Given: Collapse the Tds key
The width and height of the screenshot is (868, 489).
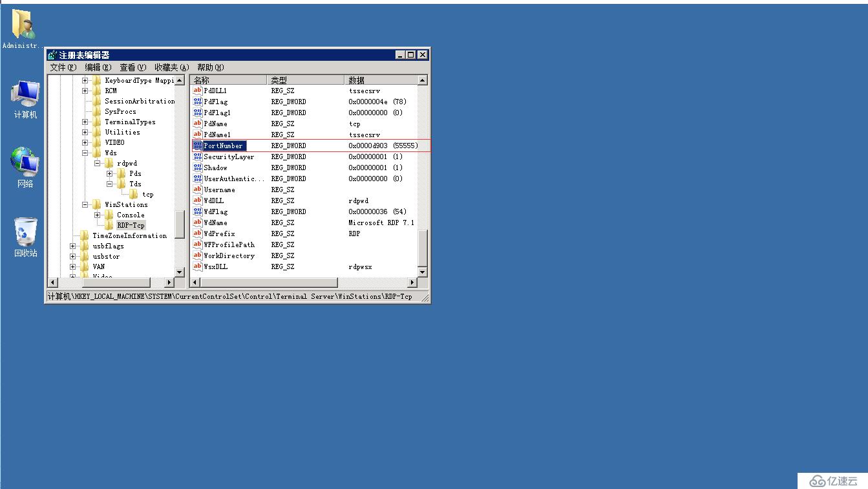Looking at the screenshot, I should 109,184.
